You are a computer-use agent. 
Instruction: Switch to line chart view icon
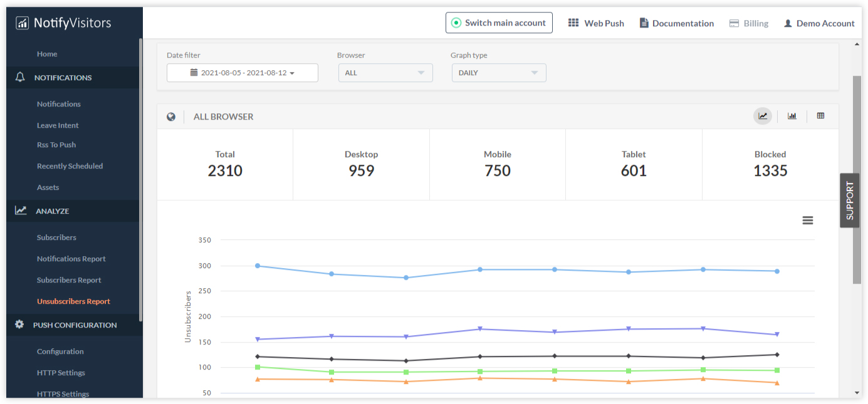coord(763,116)
